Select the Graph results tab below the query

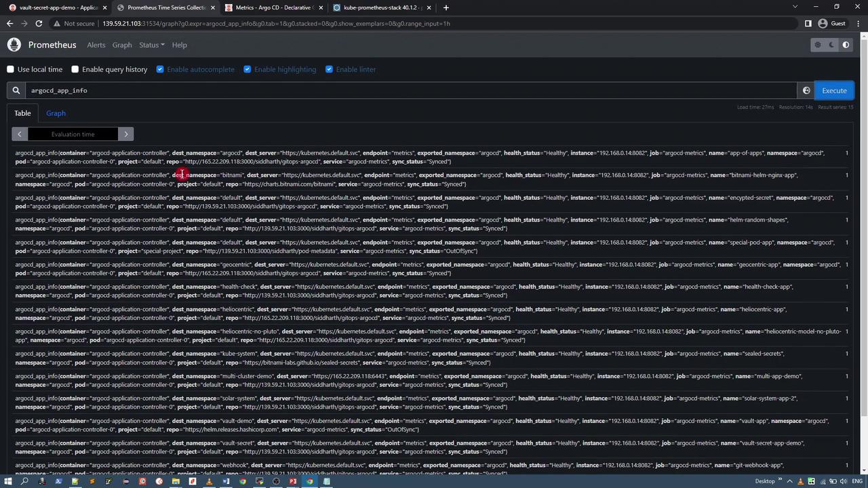pos(56,113)
